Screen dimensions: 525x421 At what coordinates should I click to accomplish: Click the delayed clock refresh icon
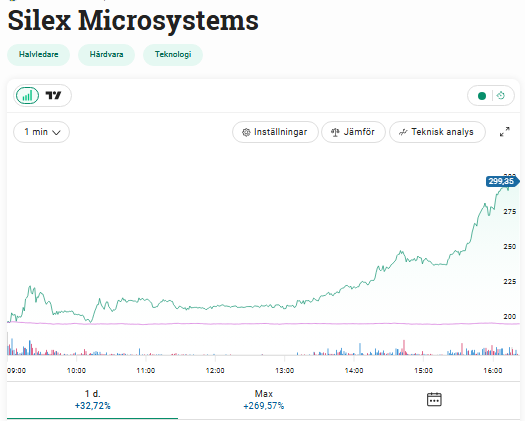[501, 96]
